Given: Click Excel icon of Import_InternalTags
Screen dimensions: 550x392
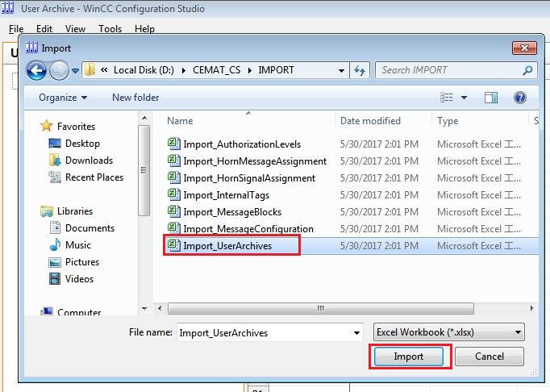Looking at the screenshot, I should (173, 194).
